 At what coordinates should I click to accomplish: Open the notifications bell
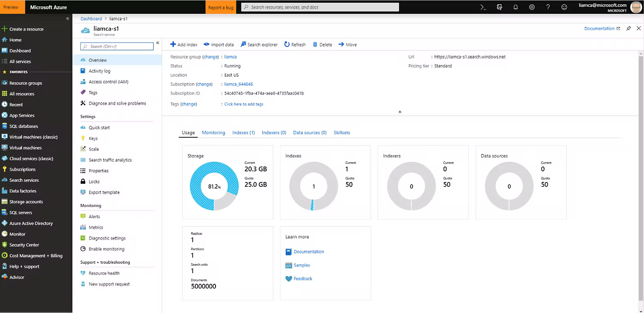point(516,7)
